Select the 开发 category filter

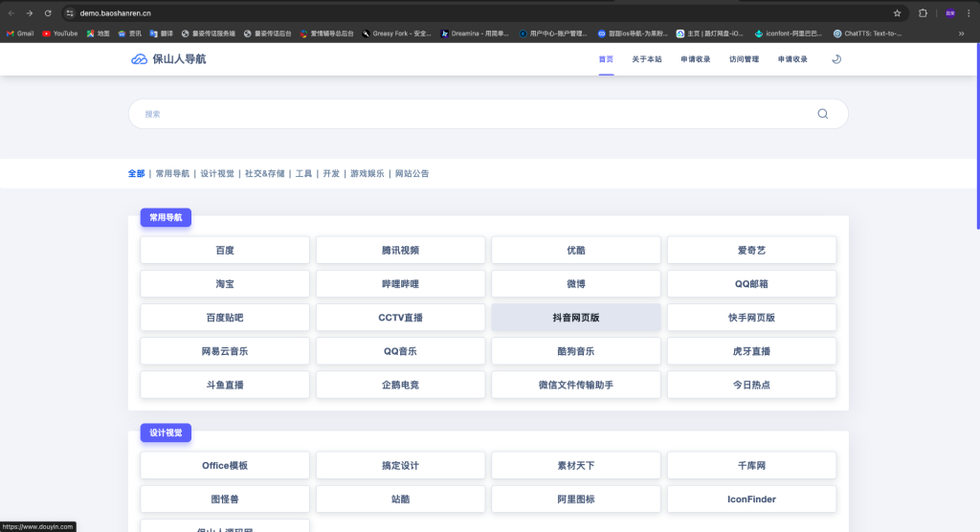pos(331,174)
